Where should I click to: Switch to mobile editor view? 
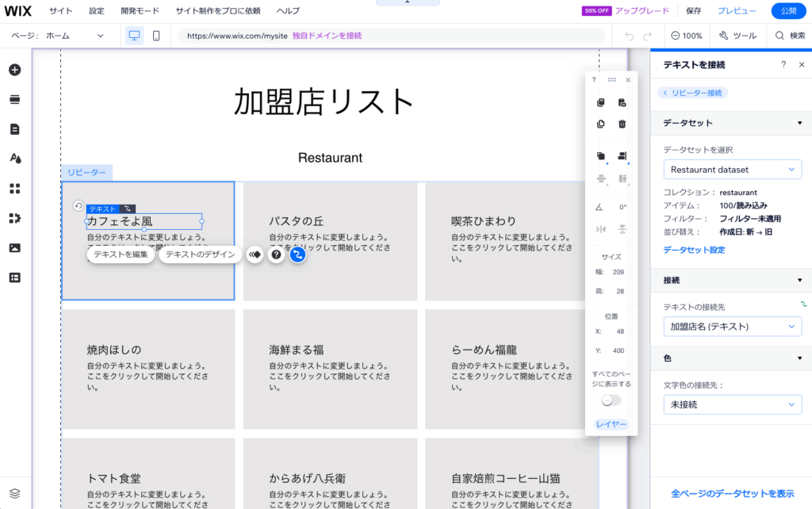155,36
